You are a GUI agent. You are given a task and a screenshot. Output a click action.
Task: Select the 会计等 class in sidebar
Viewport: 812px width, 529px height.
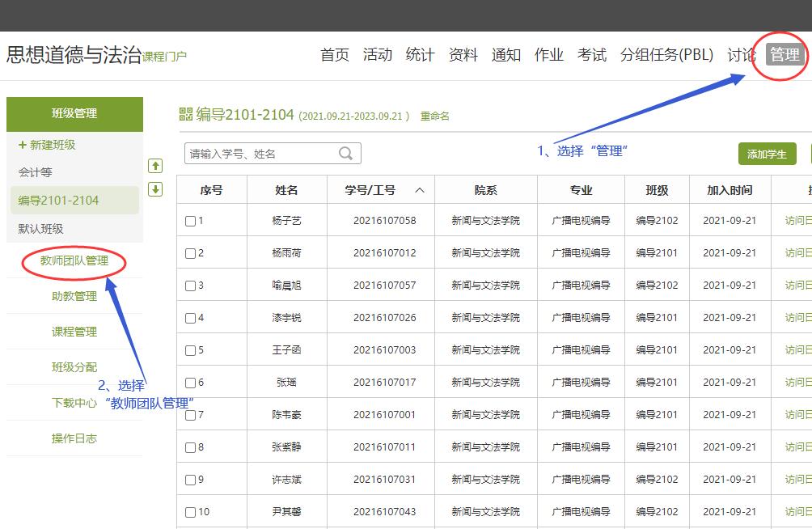[36, 172]
